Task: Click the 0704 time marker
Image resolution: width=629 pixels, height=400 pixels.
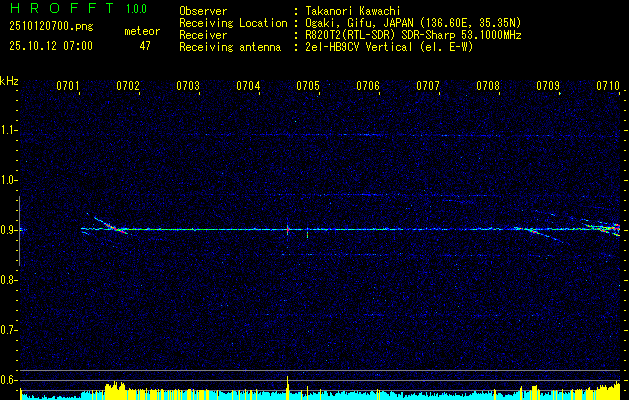Action: [x=248, y=85]
